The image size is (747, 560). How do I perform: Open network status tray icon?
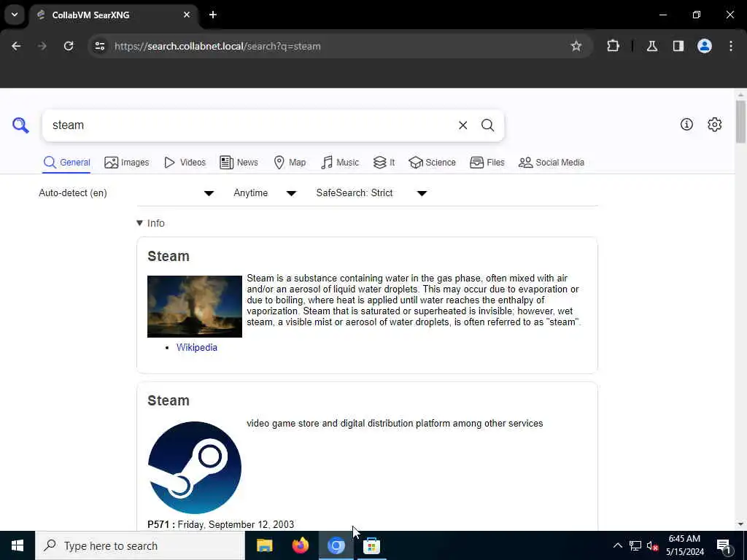click(635, 545)
